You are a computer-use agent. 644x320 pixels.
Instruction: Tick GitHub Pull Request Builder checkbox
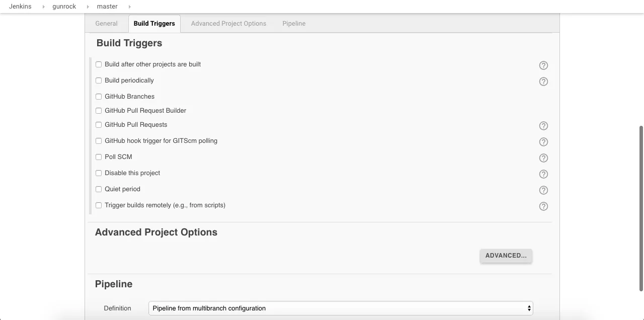point(99,111)
